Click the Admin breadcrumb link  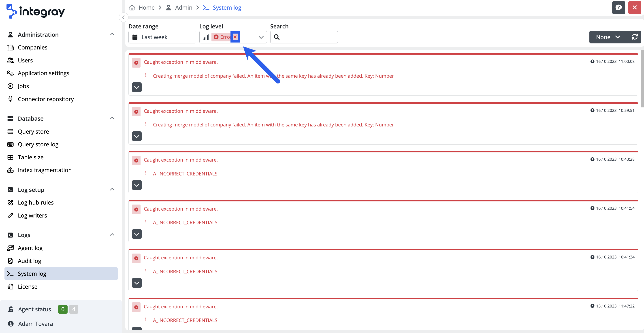183,8
